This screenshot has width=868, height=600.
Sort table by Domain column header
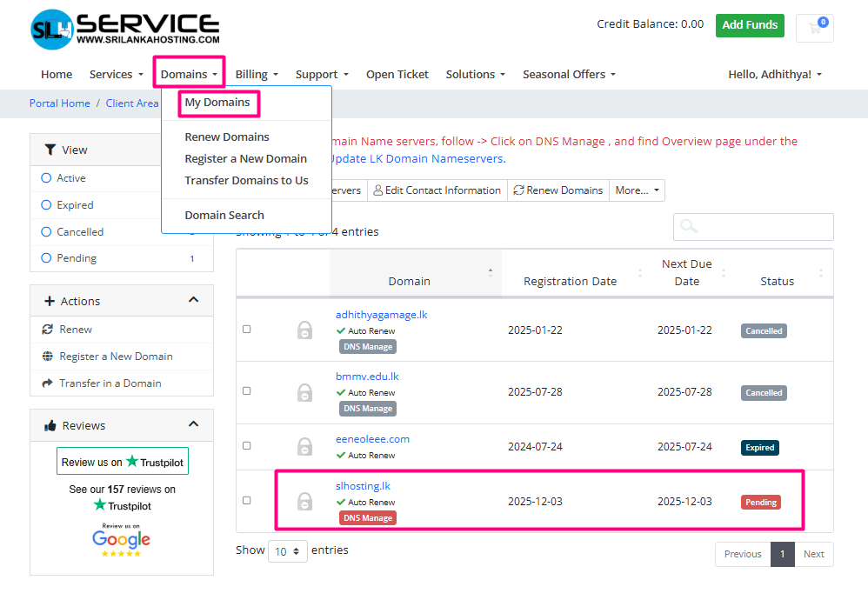[x=410, y=281]
